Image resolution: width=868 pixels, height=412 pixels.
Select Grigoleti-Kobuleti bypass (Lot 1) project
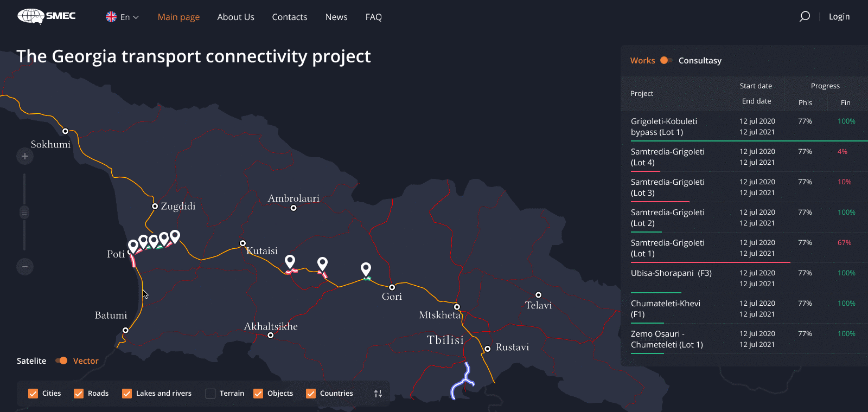pos(664,127)
